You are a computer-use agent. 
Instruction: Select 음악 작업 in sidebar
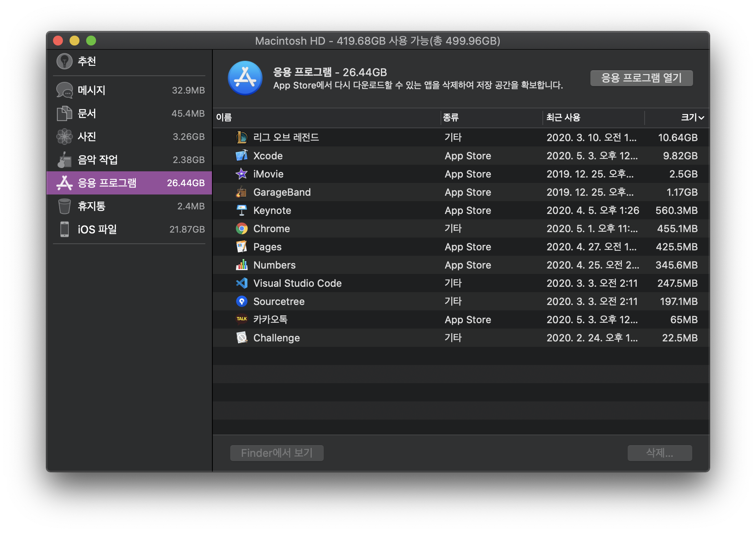(x=129, y=160)
